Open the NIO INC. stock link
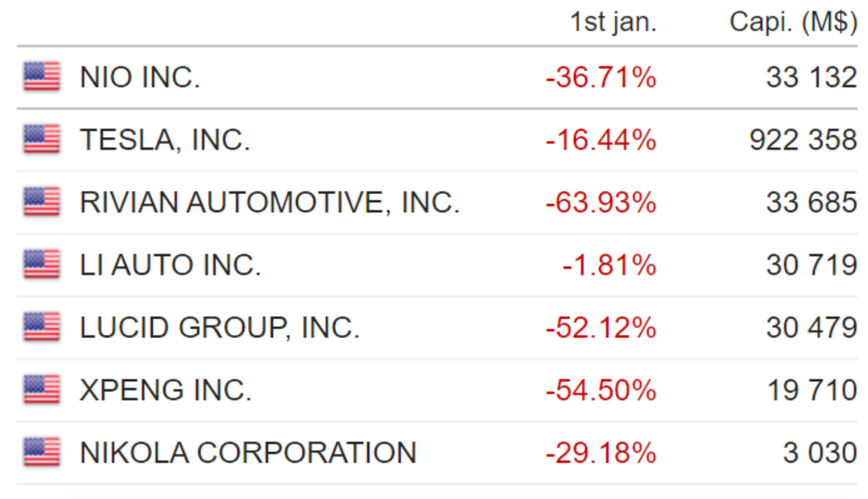The height and width of the screenshot is (499, 868). [140, 77]
